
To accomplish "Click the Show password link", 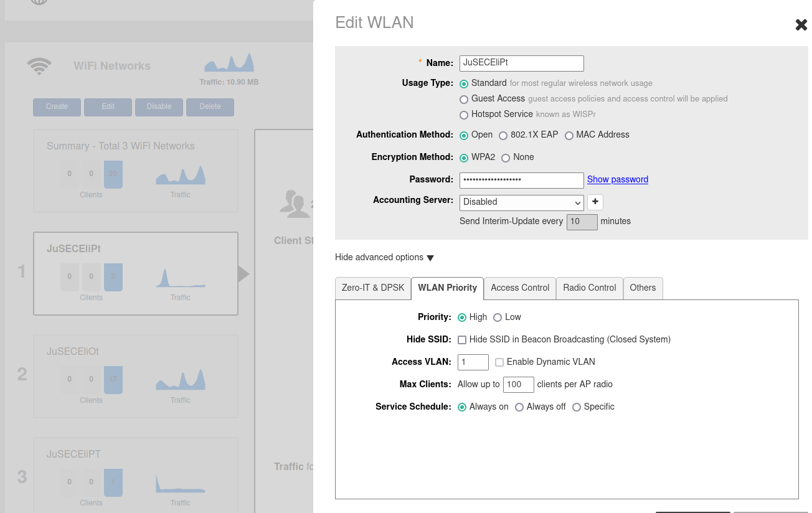I will (x=617, y=179).
